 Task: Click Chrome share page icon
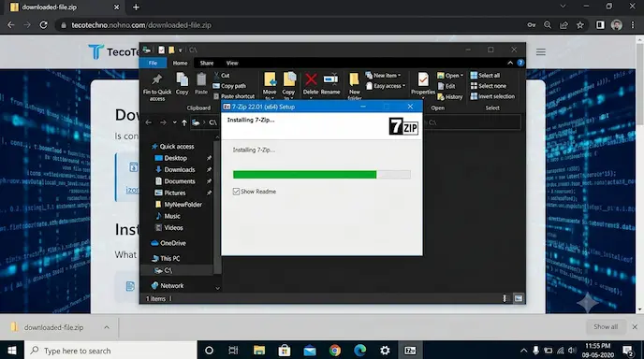point(563,25)
